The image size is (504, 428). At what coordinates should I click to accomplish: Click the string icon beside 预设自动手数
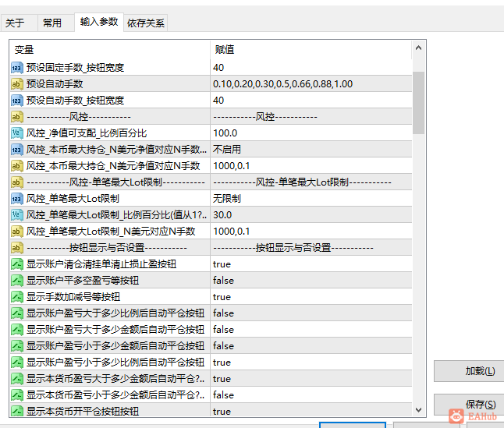(x=16, y=84)
